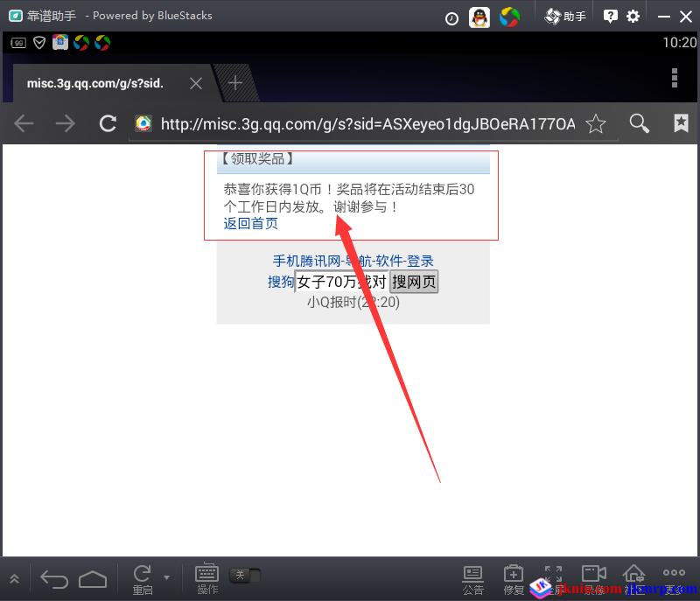
Task: Click the Sogou search text field
Action: coord(341,282)
